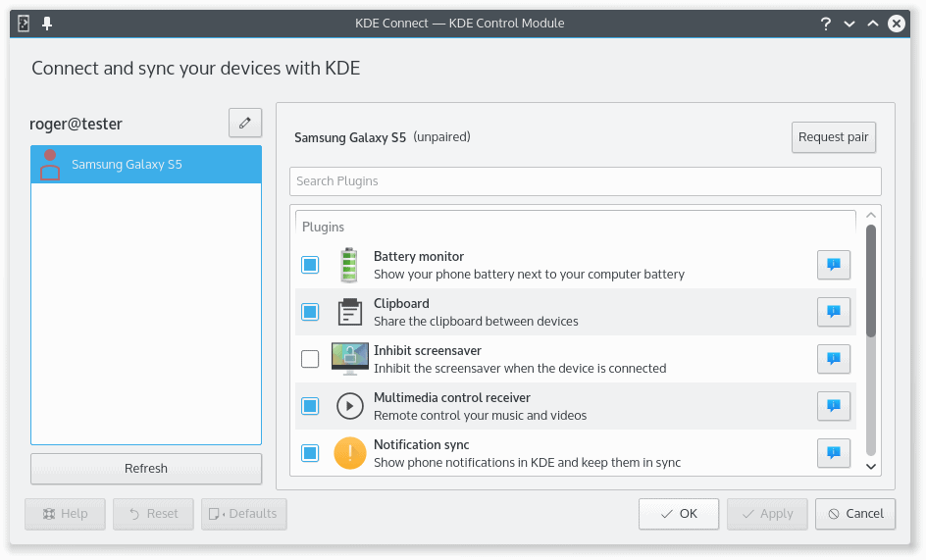
Task: Click the Refresh button
Action: tap(146, 469)
